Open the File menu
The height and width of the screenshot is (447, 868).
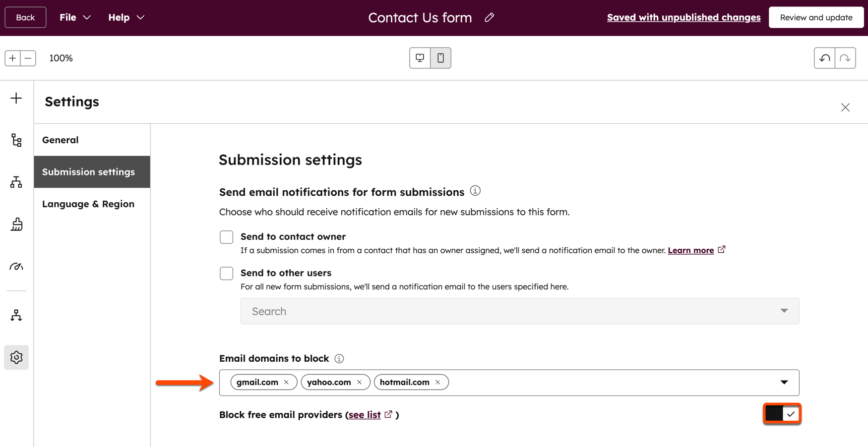click(x=74, y=17)
